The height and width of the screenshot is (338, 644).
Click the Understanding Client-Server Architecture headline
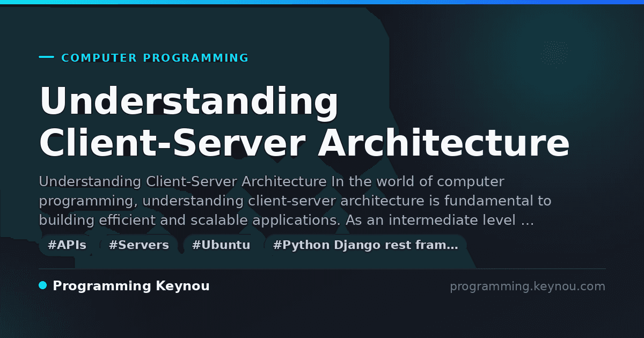[304, 122]
